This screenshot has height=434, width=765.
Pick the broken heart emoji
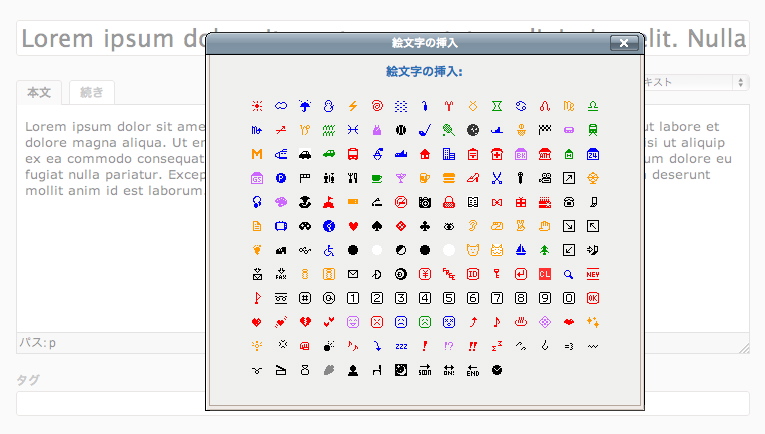[305, 322]
